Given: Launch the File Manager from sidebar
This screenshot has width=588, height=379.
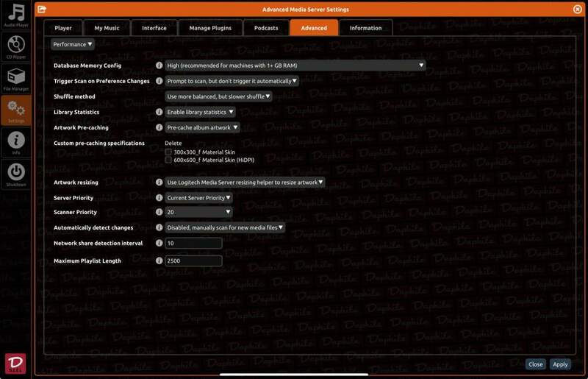Looking at the screenshot, I should coord(15,77).
